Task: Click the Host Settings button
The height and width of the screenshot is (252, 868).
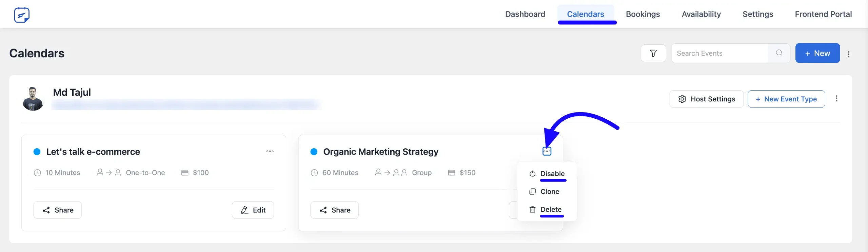Action: [x=706, y=99]
